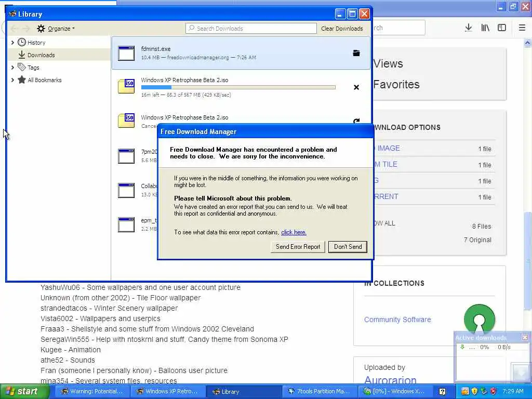The image size is (532, 399).
Task: Click the yellow security shield tray icon
Action: [x=474, y=391]
